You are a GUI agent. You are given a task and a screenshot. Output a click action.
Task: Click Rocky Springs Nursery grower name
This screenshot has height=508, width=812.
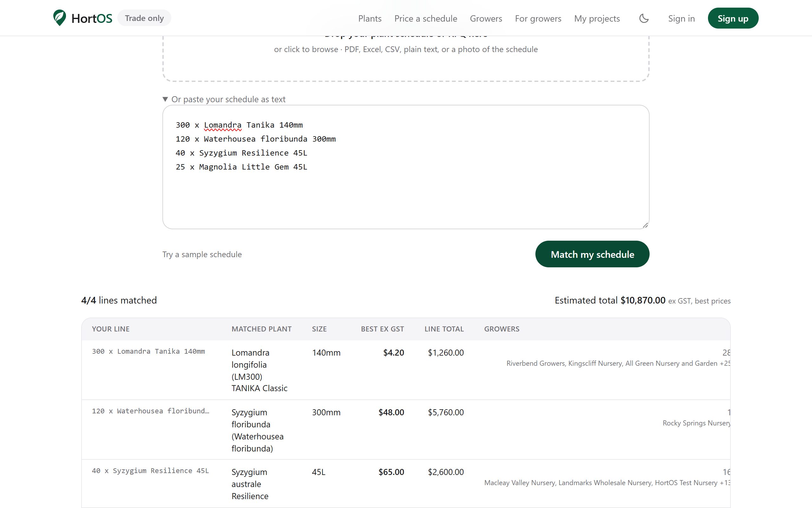696,423
